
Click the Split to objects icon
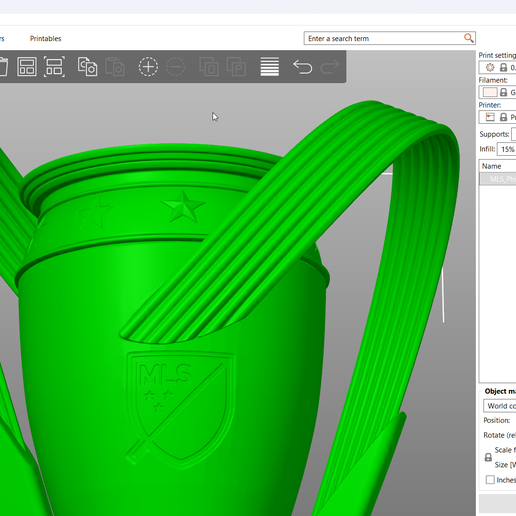(x=209, y=67)
